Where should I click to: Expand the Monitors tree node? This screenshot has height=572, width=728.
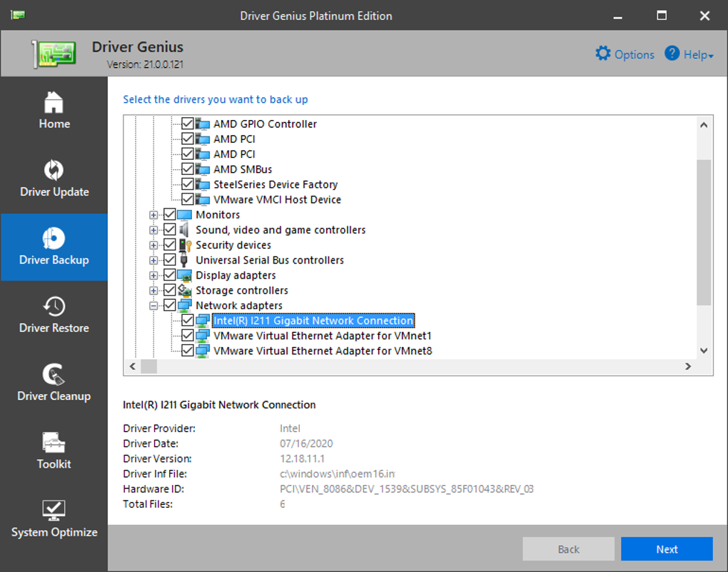153,215
